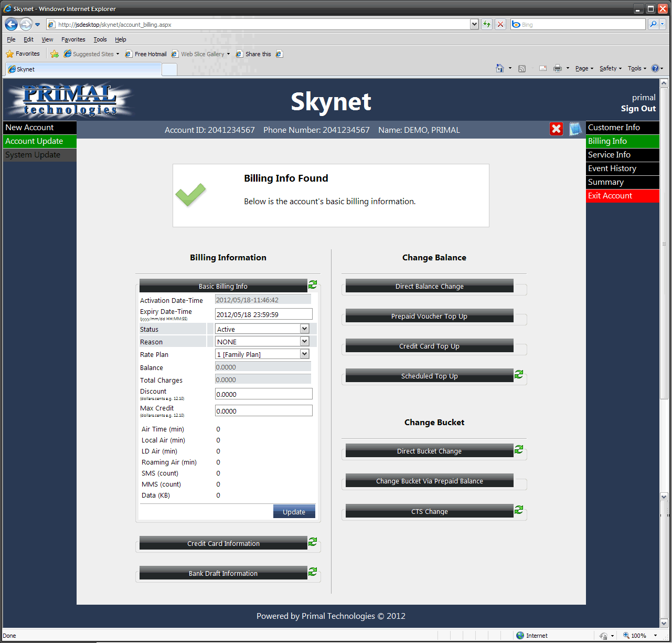
Task: Click the zoom level magnifier in status bar
Action: (626, 635)
